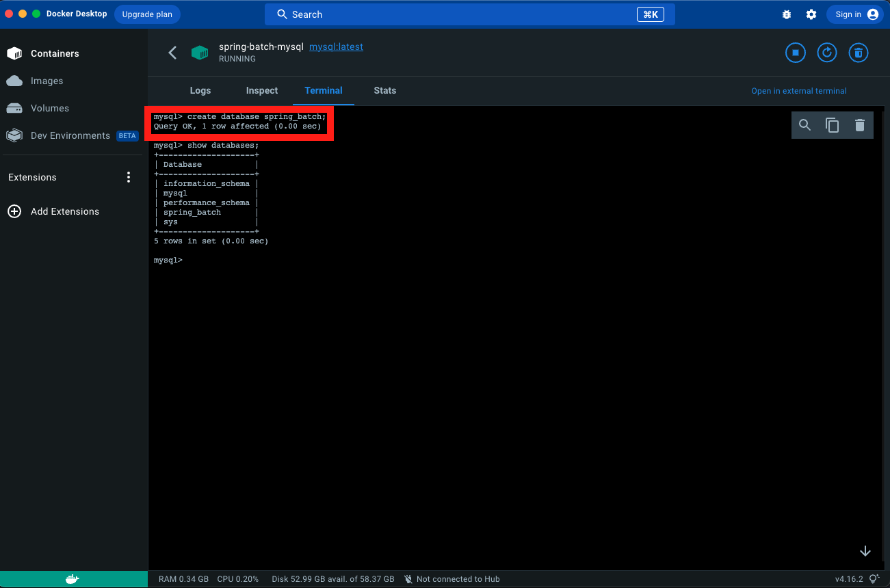Image resolution: width=890 pixels, height=588 pixels.
Task: Open troubleshoot bug icon in title bar
Action: point(787,14)
